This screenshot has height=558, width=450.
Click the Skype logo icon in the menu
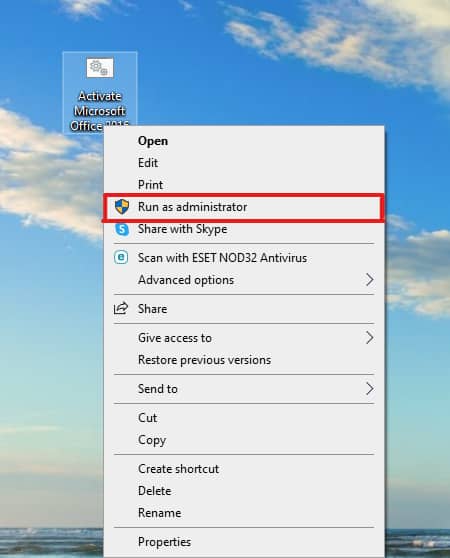click(122, 229)
